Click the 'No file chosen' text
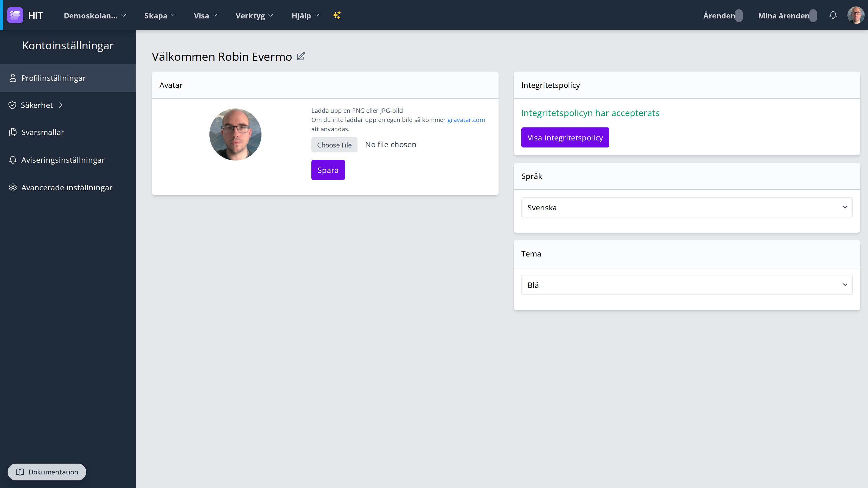The image size is (868, 488). tap(391, 145)
